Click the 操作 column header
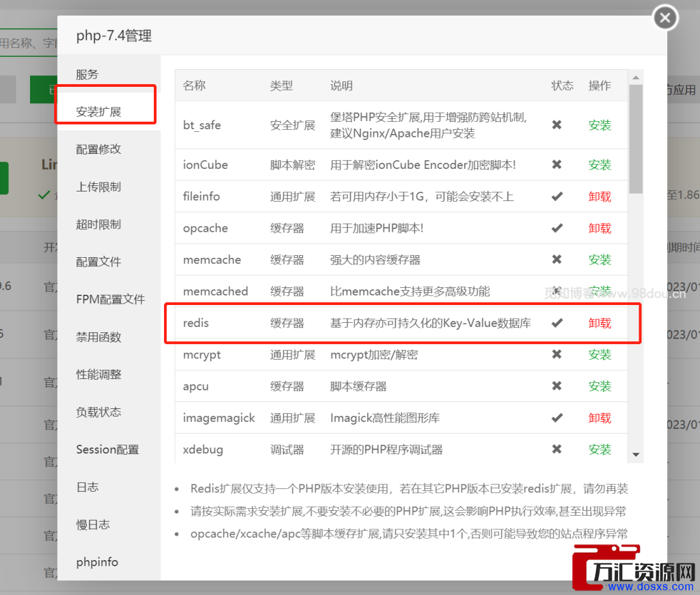The height and width of the screenshot is (595, 700). 600,85
